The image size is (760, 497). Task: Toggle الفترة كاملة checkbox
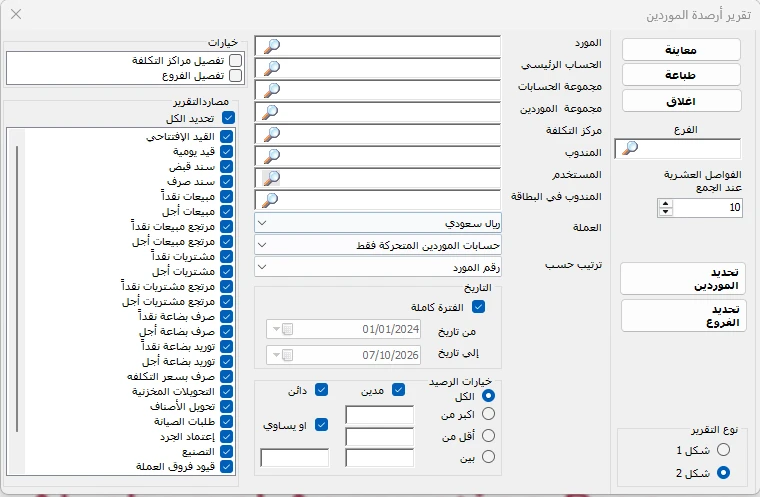point(478,307)
